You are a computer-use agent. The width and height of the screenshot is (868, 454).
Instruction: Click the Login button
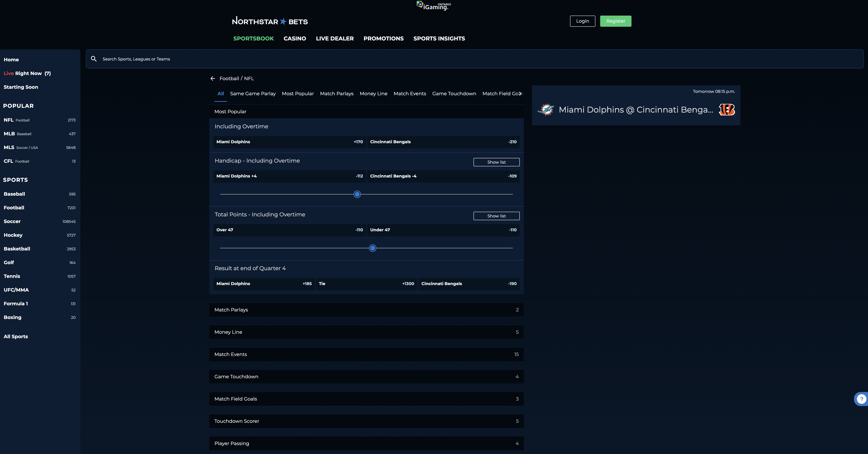[583, 21]
